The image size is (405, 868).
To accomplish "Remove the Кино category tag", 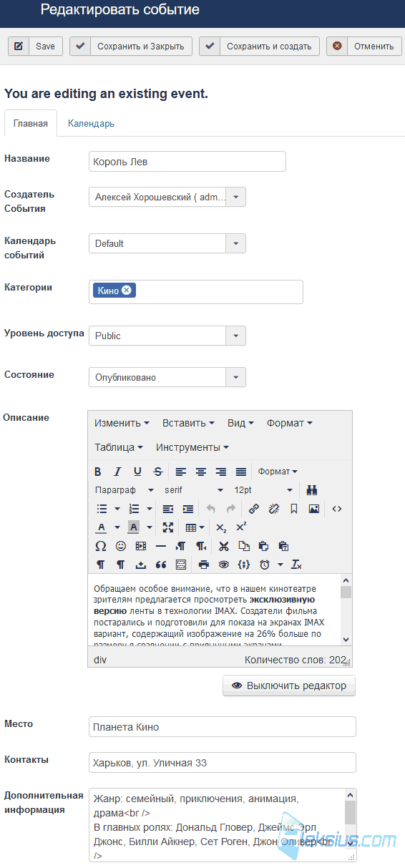I will point(127,290).
